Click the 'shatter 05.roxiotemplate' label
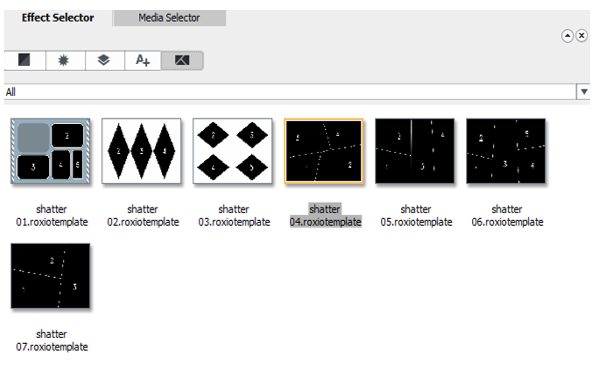Image resolution: width=598 pixels, height=365 pixels. (416, 215)
